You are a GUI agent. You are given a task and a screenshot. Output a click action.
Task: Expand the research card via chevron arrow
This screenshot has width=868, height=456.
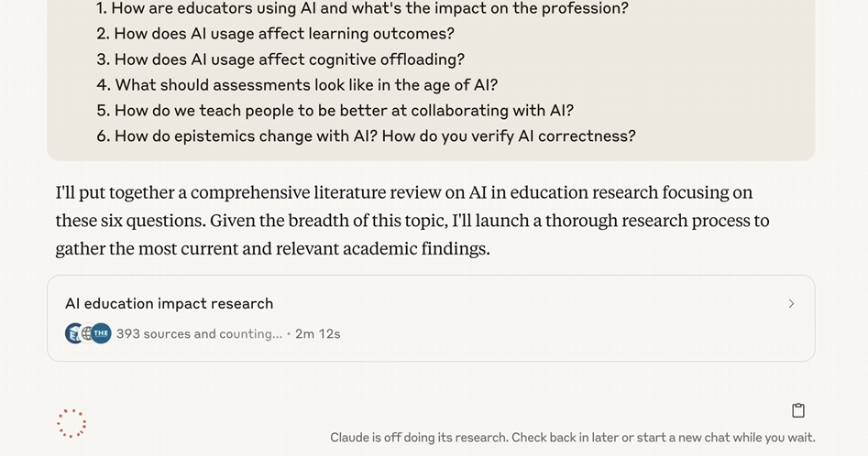click(791, 303)
